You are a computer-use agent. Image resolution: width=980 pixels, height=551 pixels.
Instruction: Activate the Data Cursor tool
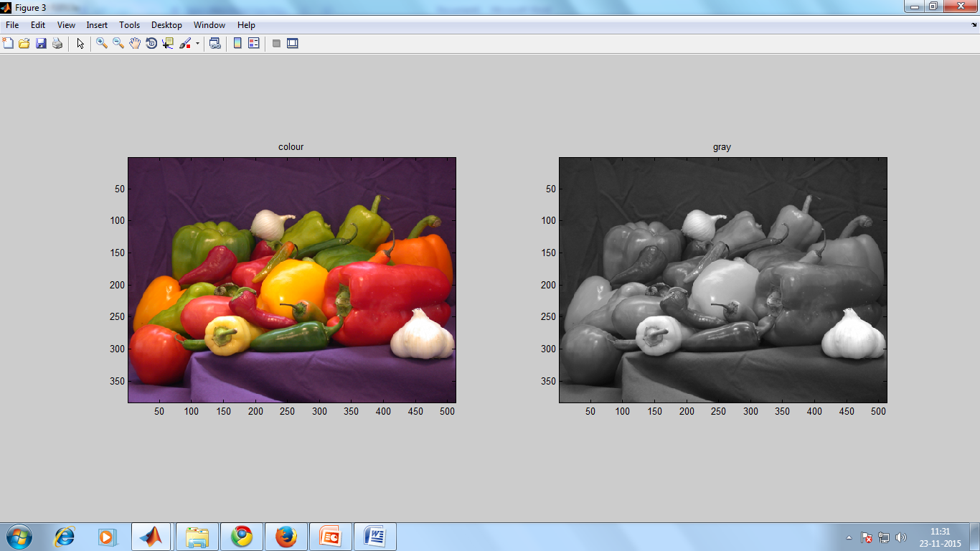pyautogui.click(x=169, y=43)
